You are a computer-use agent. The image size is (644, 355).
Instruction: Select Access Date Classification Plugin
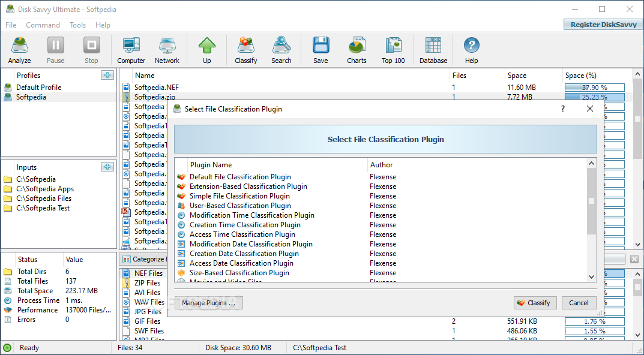pos(381,263)
